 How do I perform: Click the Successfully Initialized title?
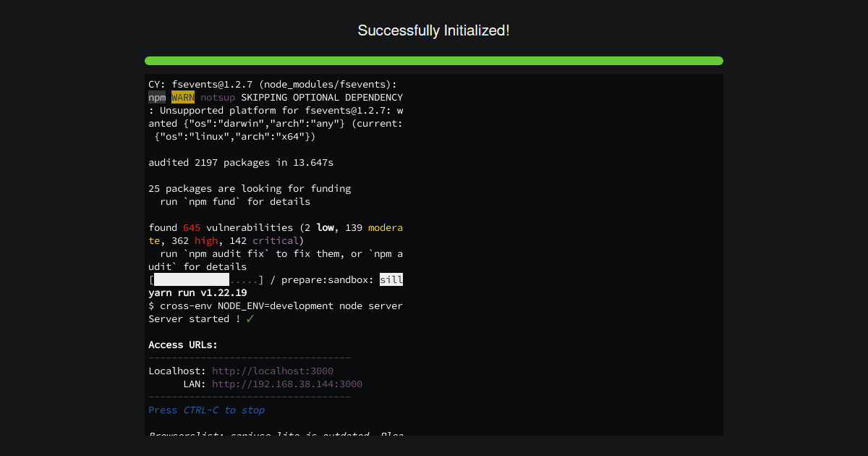[434, 30]
